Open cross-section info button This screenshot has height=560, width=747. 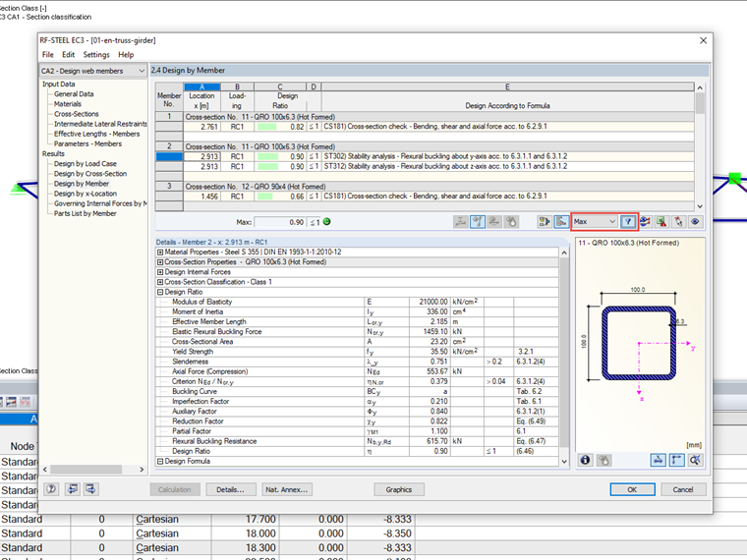(586, 460)
